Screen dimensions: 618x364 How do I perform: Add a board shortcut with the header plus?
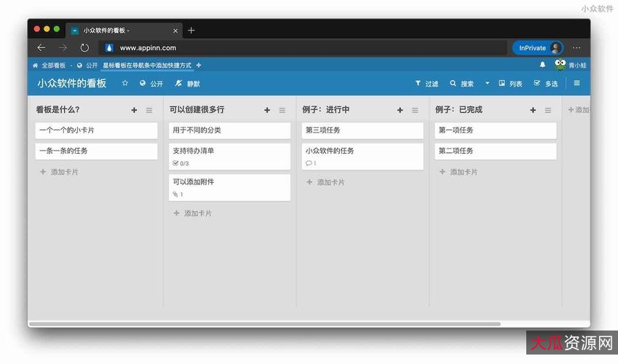[199, 65]
